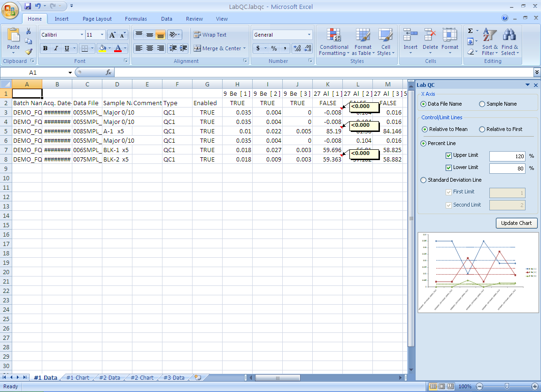
Task: Click the Lab QC chart preview
Action: 478,273
